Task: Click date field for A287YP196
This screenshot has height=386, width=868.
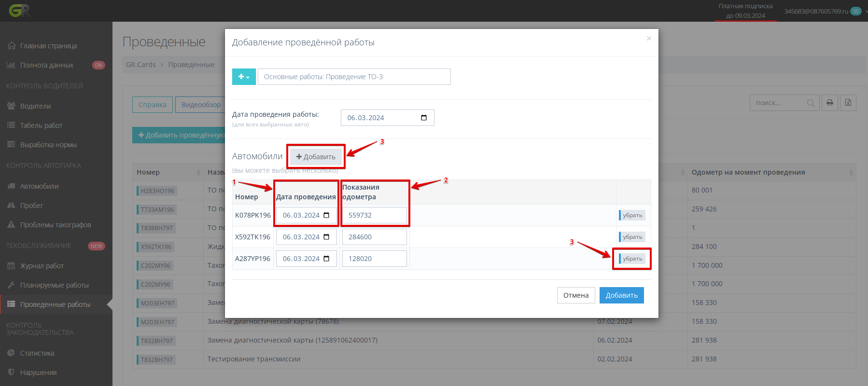Action: tap(307, 259)
